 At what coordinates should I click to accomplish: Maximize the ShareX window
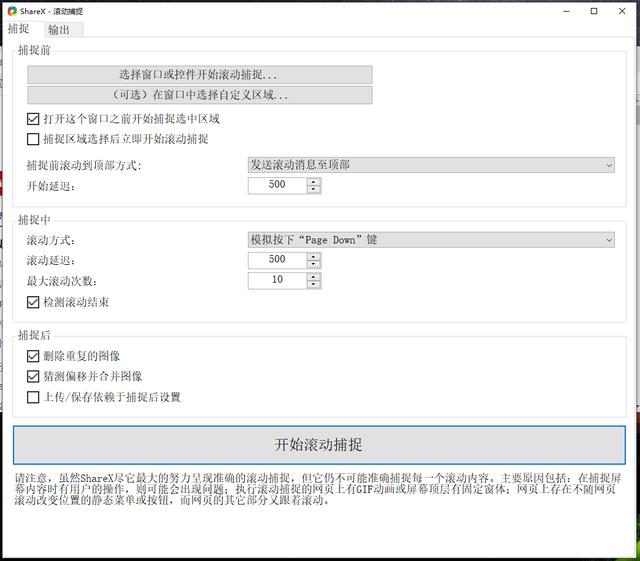594,11
